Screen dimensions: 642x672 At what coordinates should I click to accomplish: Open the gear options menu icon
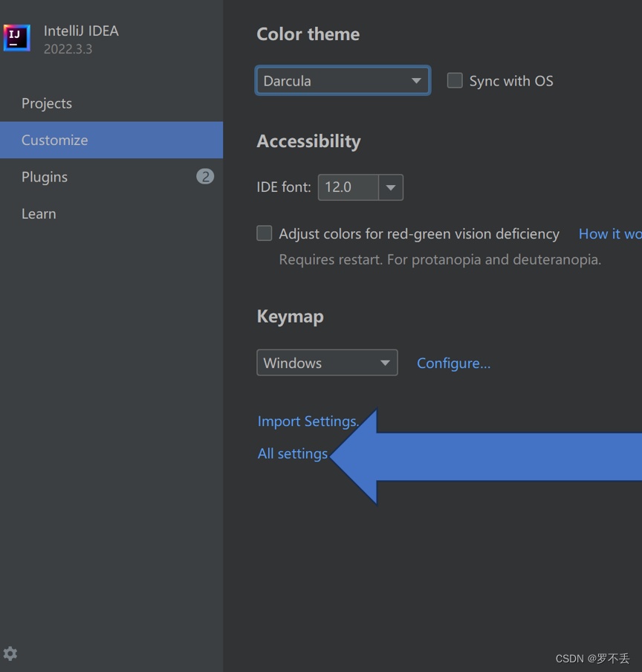pos(10,653)
